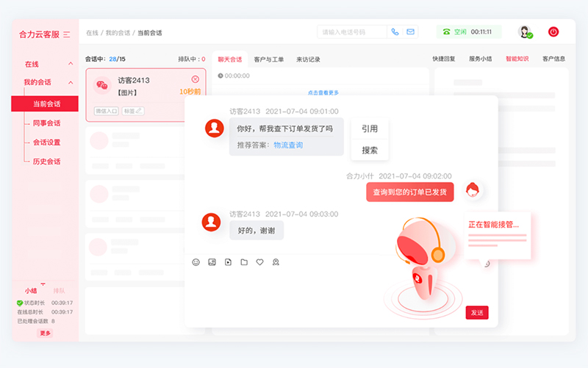588x368 pixels.
Task: Click the 引用 quote option
Action: [x=369, y=129]
